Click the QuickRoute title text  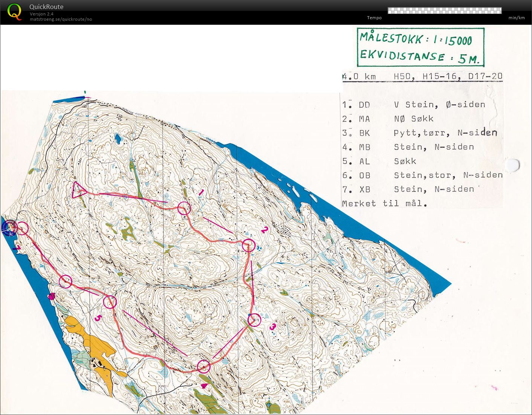[x=46, y=7]
